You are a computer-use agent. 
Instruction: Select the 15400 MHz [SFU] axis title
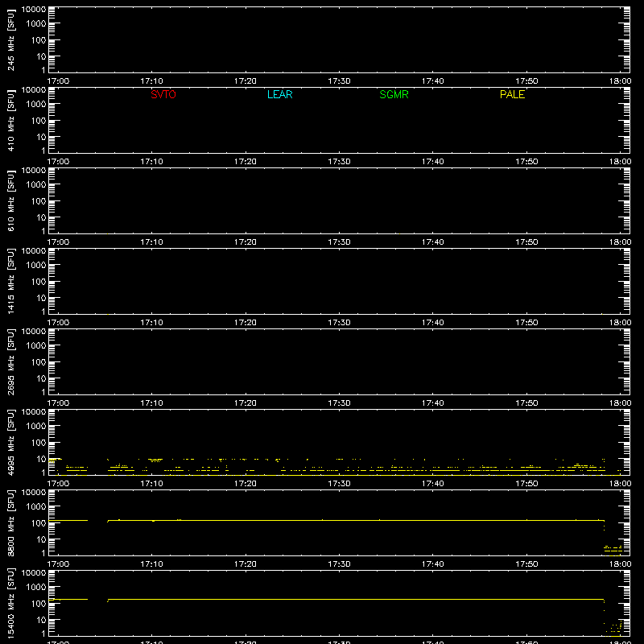pyautogui.click(x=11, y=603)
